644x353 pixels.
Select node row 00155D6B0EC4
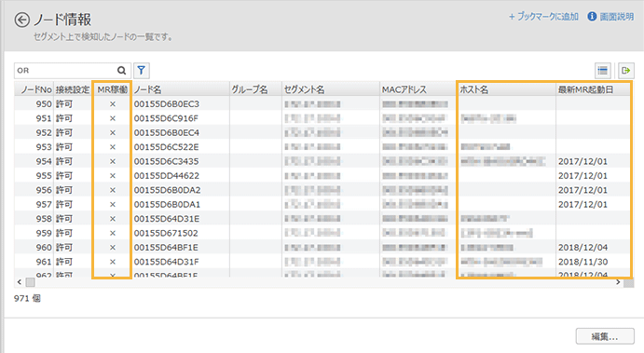pos(322,132)
